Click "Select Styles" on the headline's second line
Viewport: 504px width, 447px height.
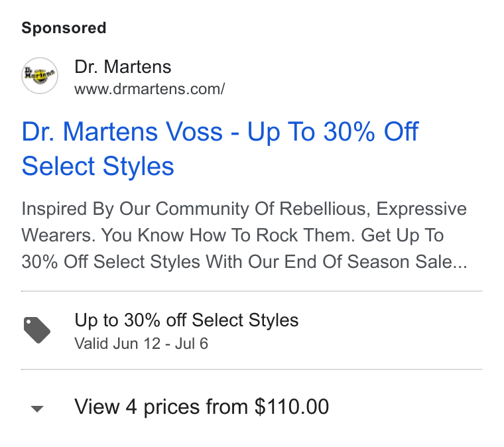97,166
